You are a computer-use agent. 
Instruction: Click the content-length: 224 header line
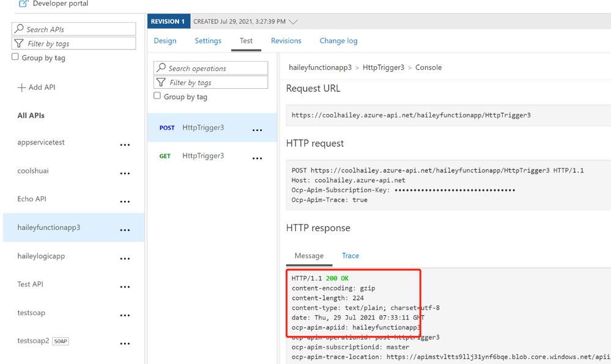[x=328, y=298]
